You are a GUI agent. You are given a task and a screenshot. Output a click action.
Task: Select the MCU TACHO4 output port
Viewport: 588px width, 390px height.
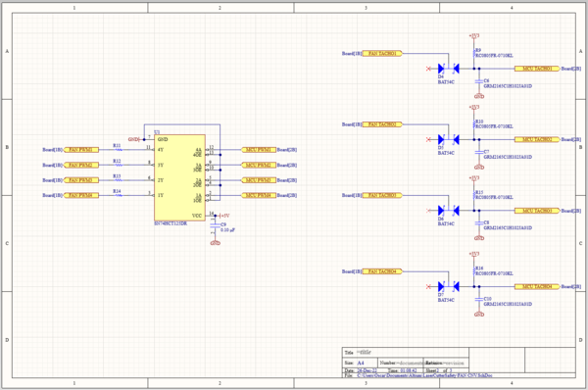click(537, 286)
